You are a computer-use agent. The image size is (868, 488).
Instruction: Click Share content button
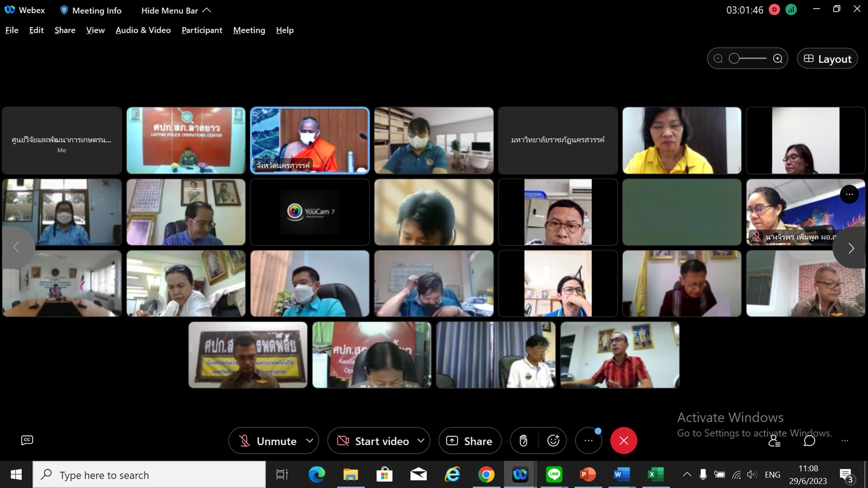point(470,441)
